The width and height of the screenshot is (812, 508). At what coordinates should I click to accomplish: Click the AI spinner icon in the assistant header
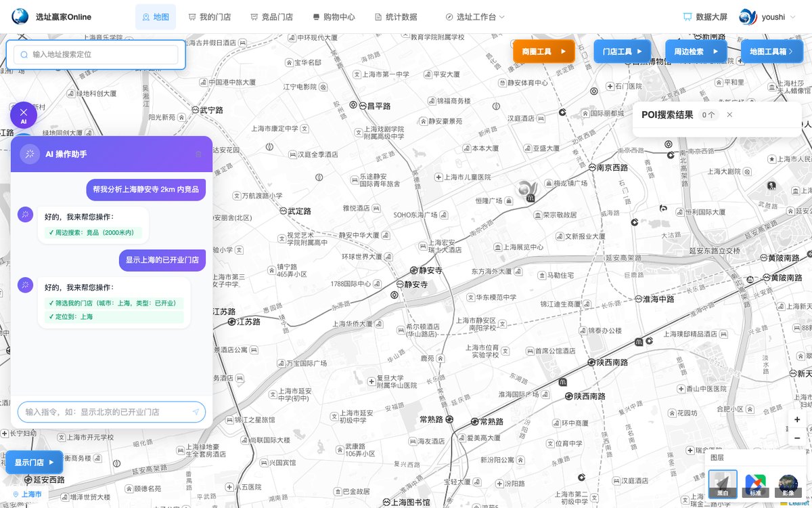click(x=30, y=154)
